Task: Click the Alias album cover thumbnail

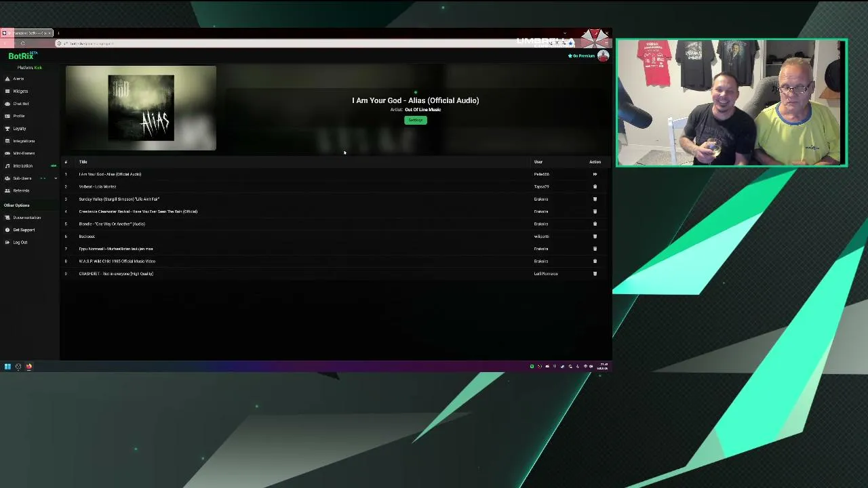Action: (x=141, y=108)
